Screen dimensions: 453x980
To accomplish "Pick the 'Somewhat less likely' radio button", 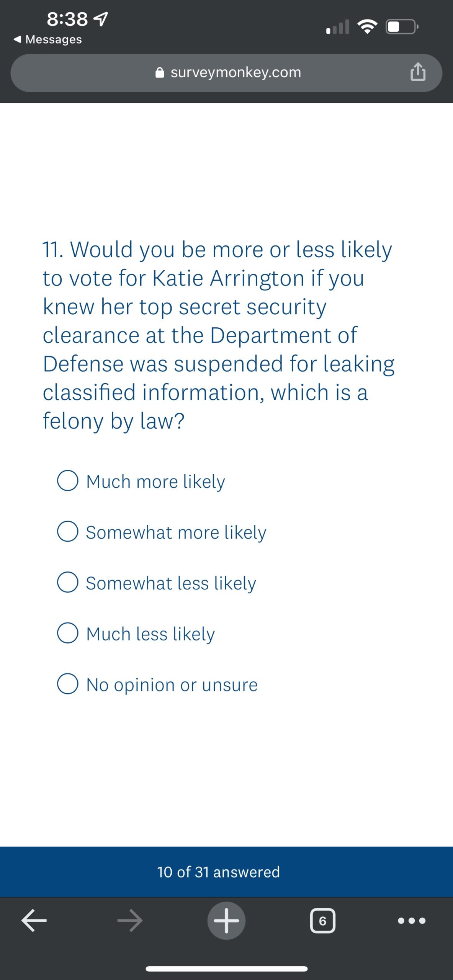I will [68, 582].
